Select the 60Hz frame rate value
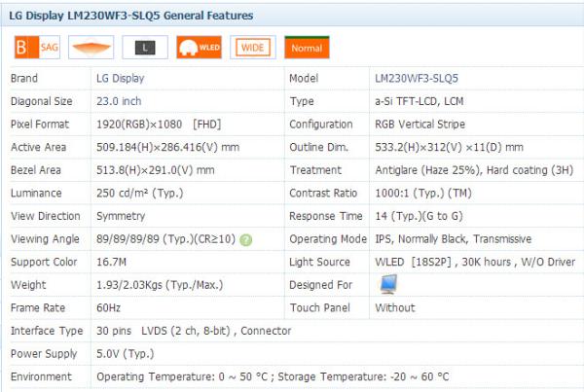 [108, 308]
